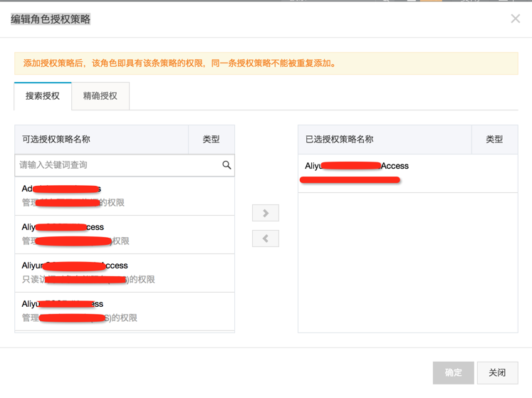Click 类型 header in available policies table
This screenshot has height=398, width=532.
pyautogui.click(x=212, y=140)
